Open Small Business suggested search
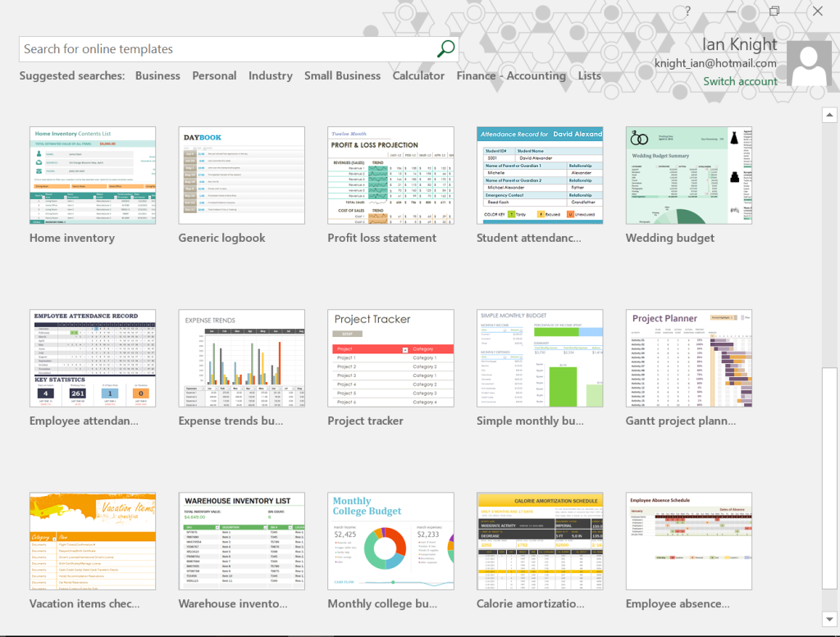 342,75
